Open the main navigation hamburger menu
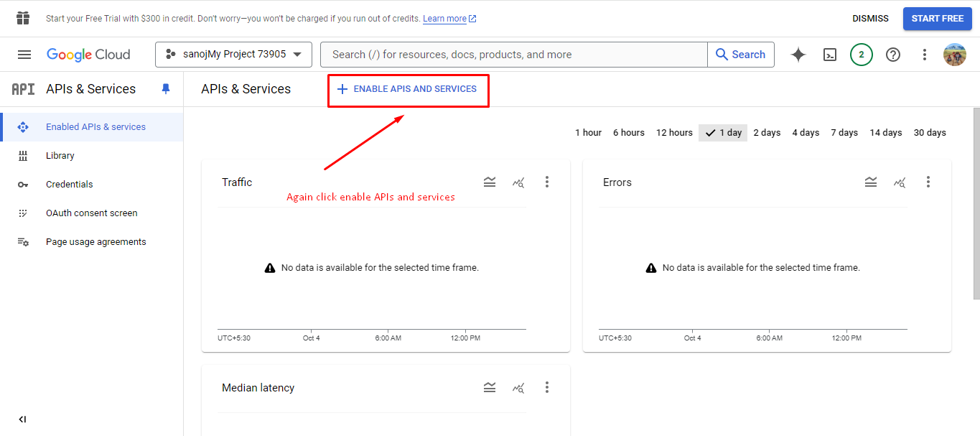980x436 pixels. pyautogui.click(x=24, y=55)
